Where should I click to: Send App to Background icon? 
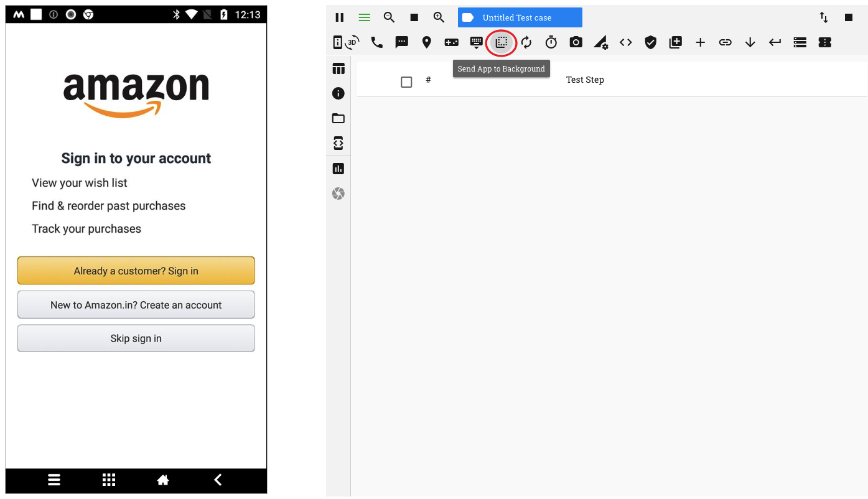(x=501, y=42)
